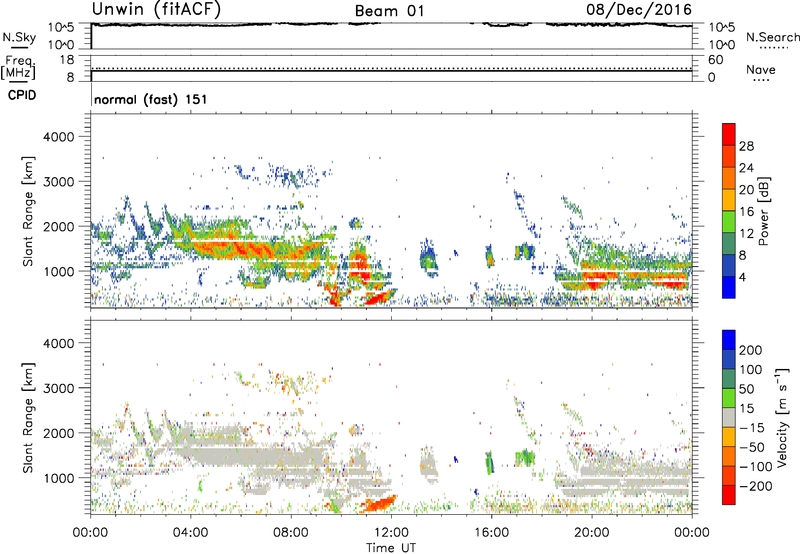Viewport: 800px width, 554px height.
Task: Click the "-100" tick on Velocity colorbar
Action: (x=755, y=467)
